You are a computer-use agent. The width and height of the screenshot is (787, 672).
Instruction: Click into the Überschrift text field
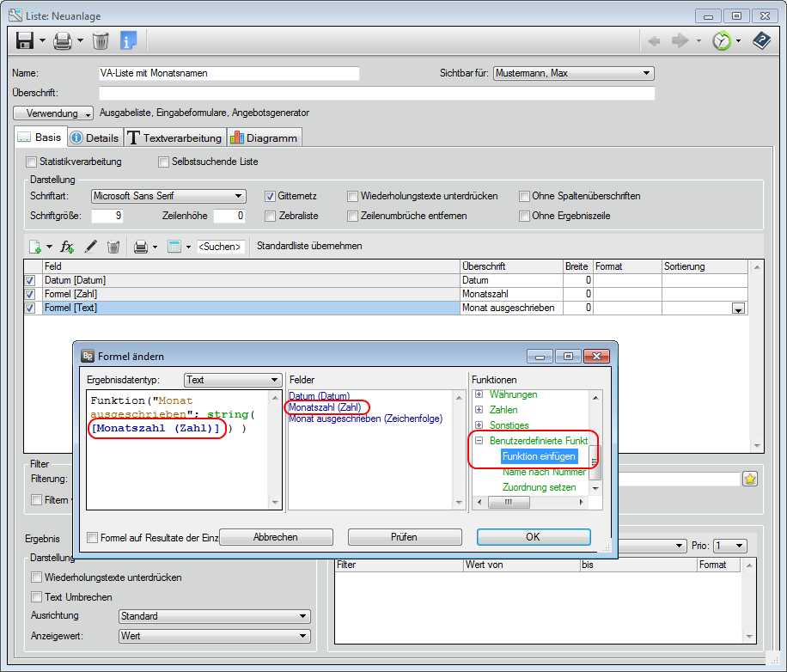coord(376,94)
